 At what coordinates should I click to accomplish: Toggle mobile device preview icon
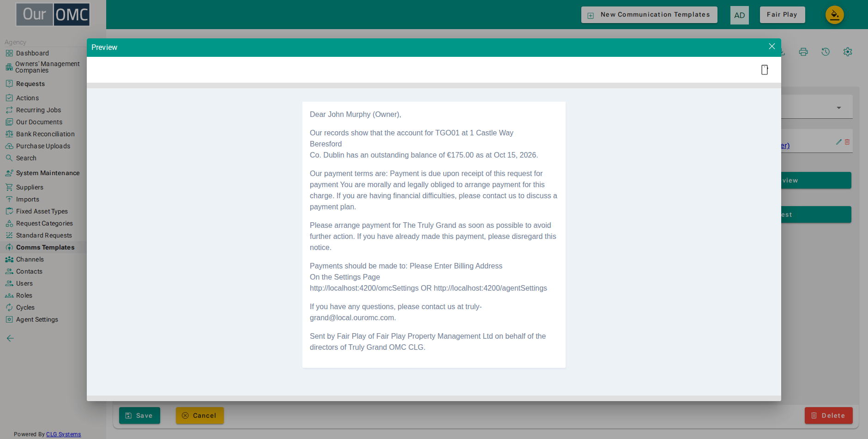point(765,70)
